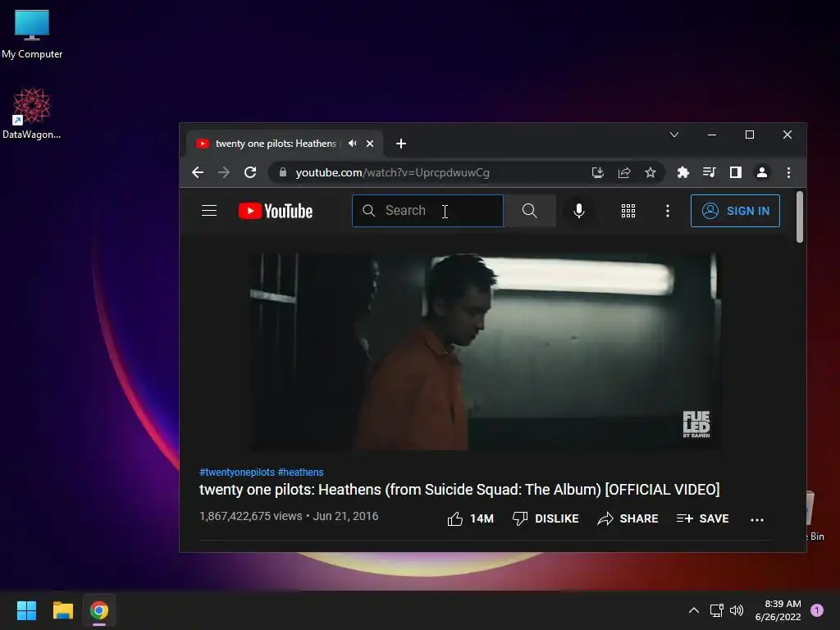Open the #twentyonepilots hashtag link
Image resolution: width=840 pixels, height=630 pixels.
tap(237, 472)
